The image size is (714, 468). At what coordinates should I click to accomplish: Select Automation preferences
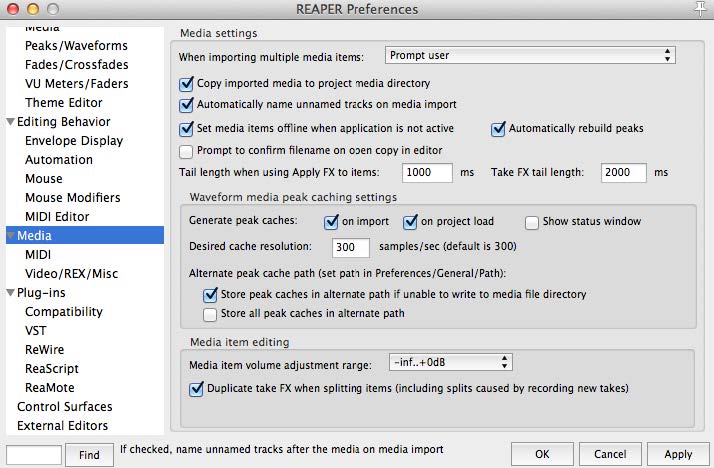pyautogui.click(x=59, y=160)
